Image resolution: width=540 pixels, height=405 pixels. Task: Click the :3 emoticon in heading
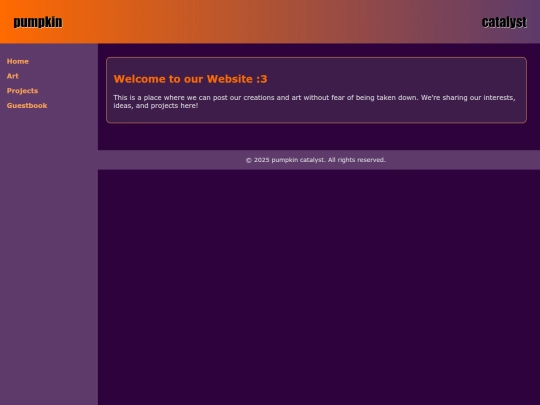262,79
